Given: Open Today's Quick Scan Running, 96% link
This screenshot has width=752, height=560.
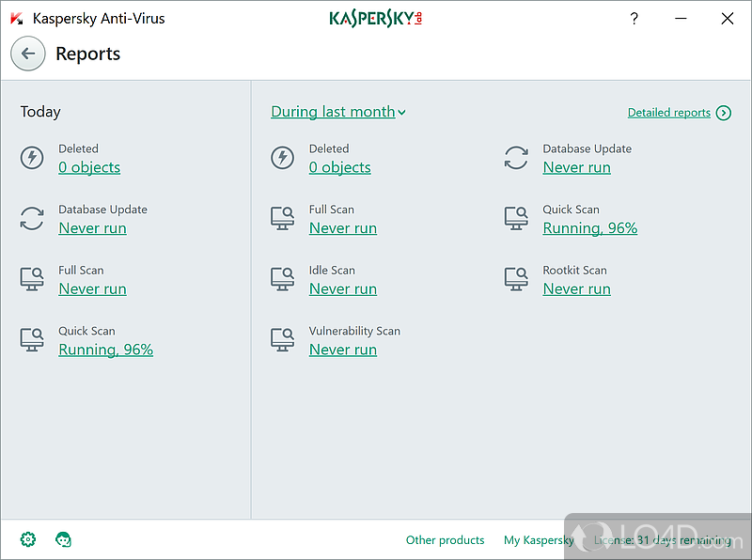Looking at the screenshot, I should point(105,350).
